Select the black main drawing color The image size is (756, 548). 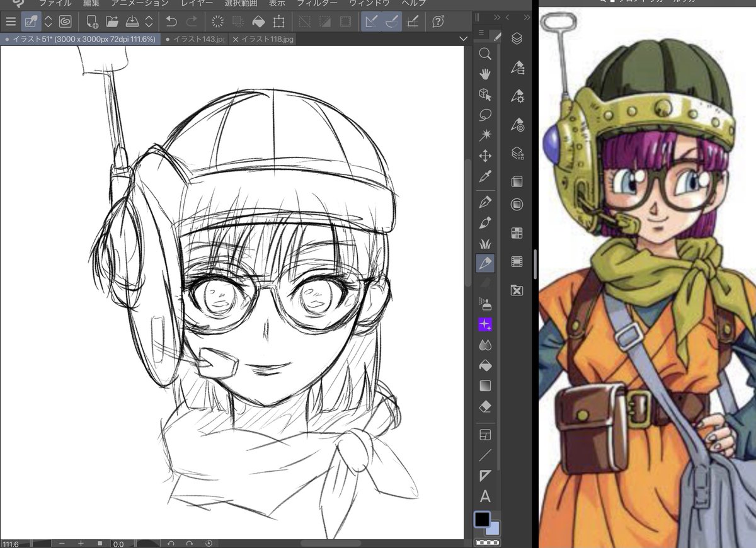[482, 520]
